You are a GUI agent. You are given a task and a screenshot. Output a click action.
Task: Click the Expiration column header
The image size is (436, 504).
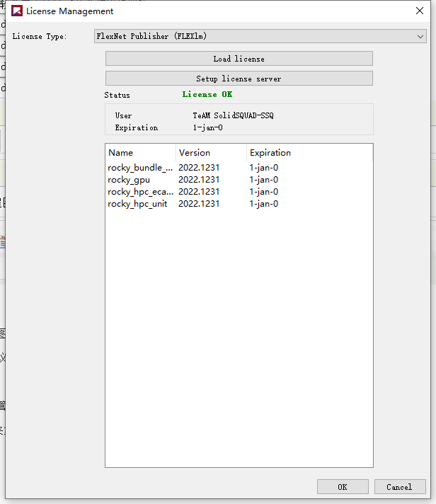tap(310, 153)
